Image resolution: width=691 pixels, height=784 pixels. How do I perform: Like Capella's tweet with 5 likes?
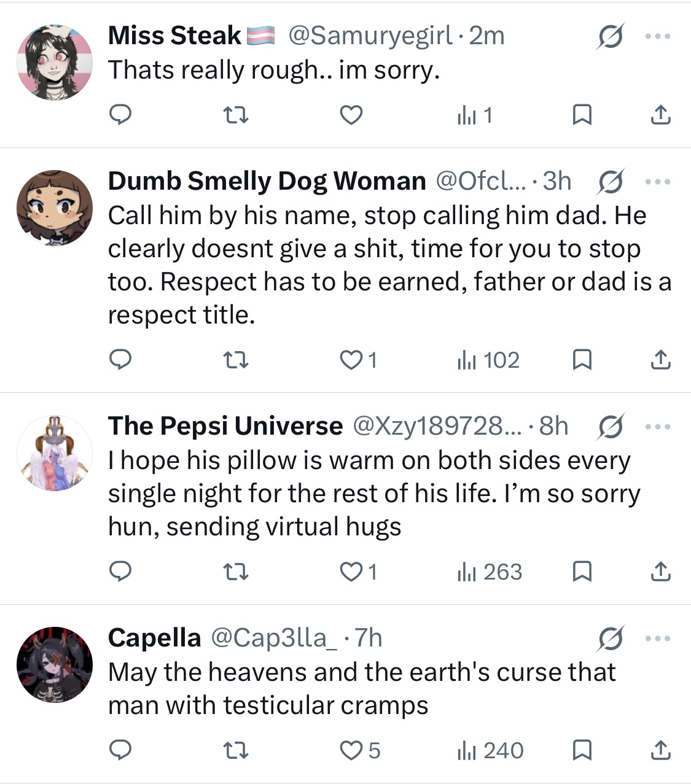[x=360, y=750]
